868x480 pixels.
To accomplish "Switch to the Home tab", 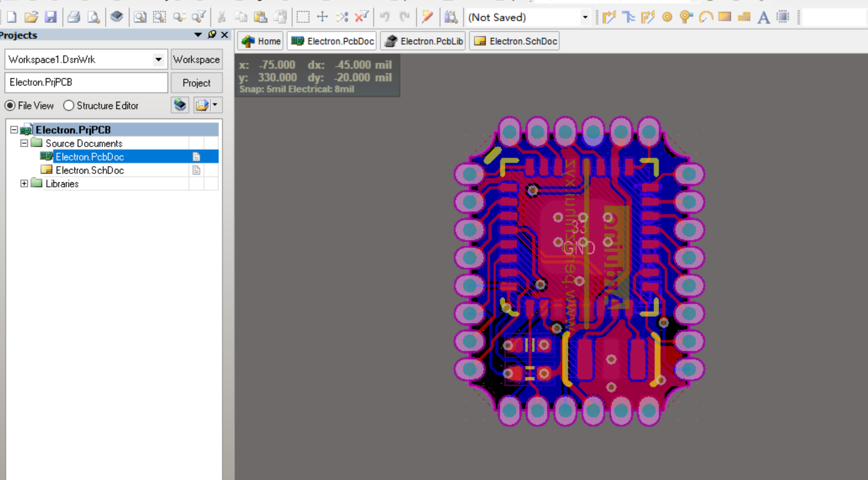I will coord(261,41).
